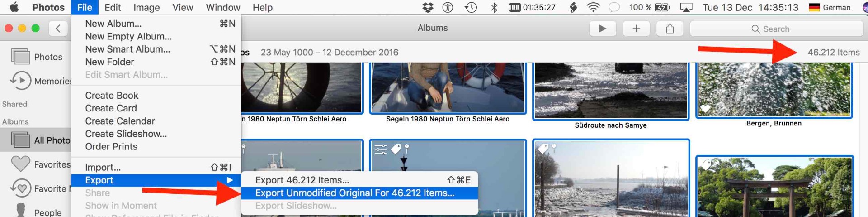
Task: Open the Edit menu
Action: point(113,7)
